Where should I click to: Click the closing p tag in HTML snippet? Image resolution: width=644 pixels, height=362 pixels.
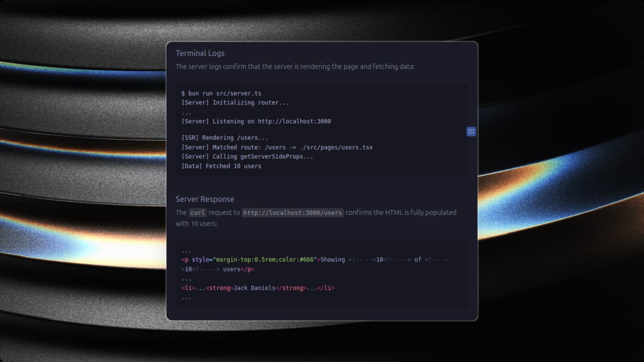247,269
